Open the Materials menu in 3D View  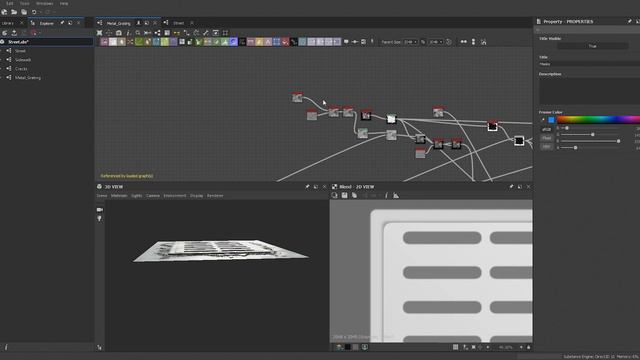[119, 196]
